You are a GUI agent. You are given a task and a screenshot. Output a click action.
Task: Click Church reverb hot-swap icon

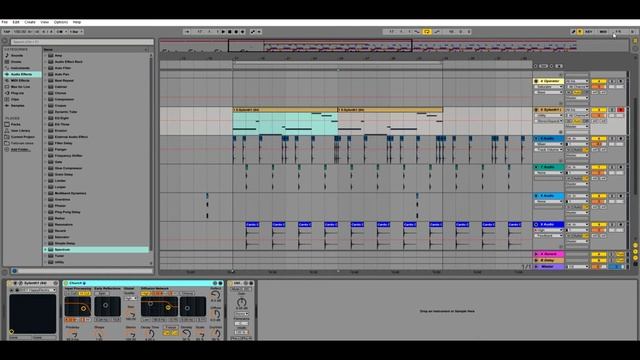pos(215,283)
